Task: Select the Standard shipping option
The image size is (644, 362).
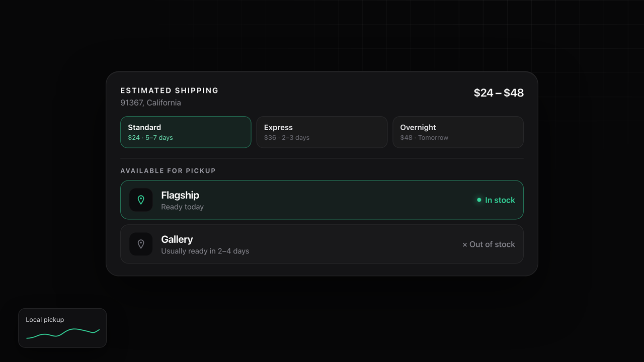Action: point(186,132)
